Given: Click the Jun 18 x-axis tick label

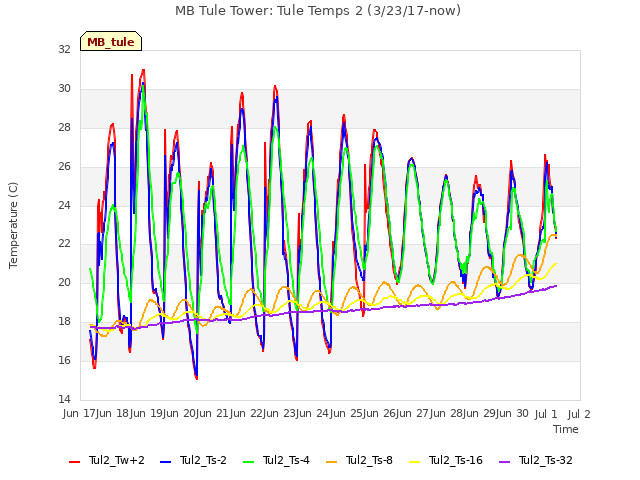Looking at the screenshot, I should (x=112, y=413).
